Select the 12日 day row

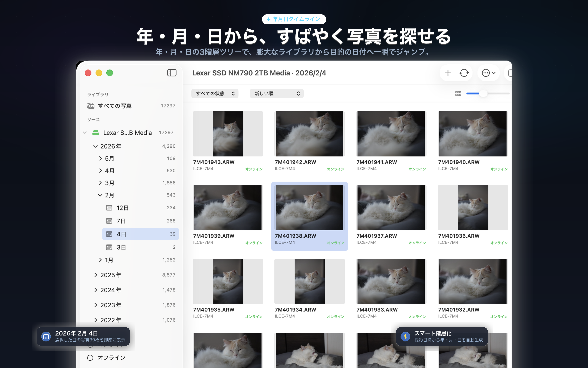(140, 208)
